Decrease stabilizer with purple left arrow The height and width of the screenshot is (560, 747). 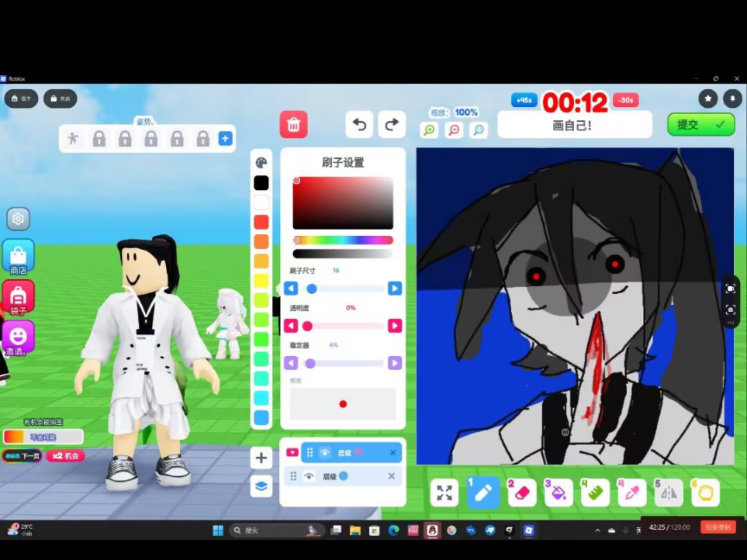point(291,363)
